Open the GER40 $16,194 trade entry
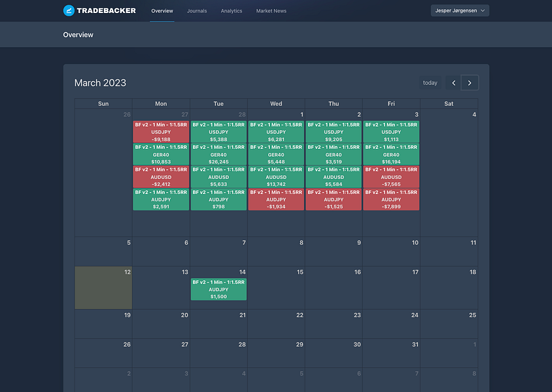This screenshot has width=552, height=392. point(391,154)
